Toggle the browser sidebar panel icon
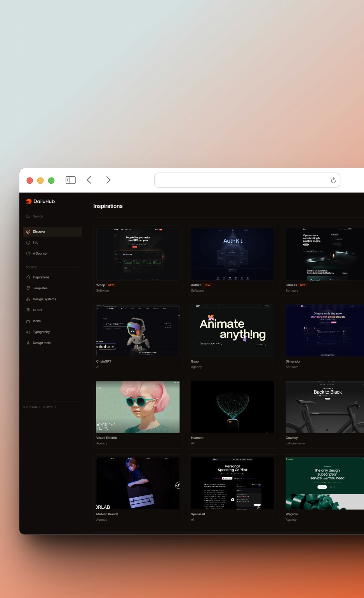This screenshot has height=598, width=364. pyautogui.click(x=71, y=180)
